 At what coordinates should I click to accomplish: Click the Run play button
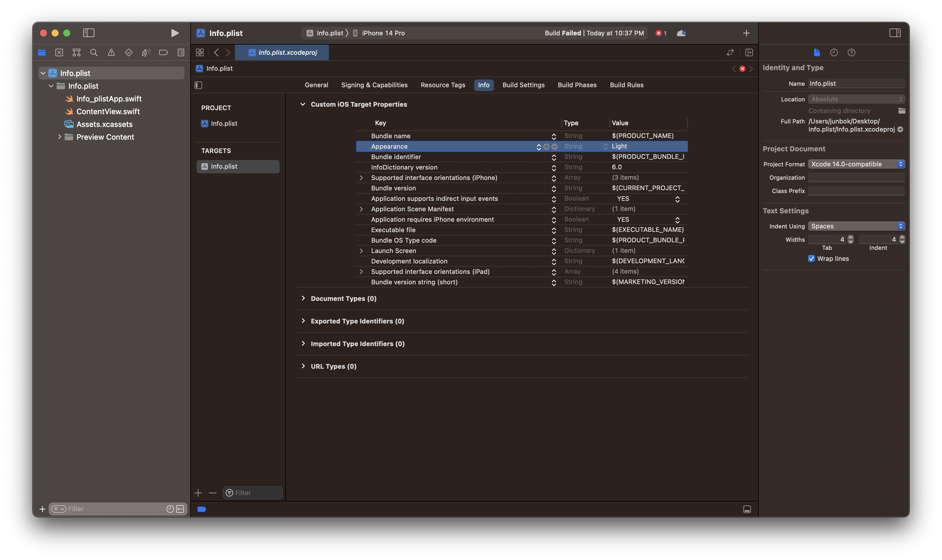coord(174,33)
